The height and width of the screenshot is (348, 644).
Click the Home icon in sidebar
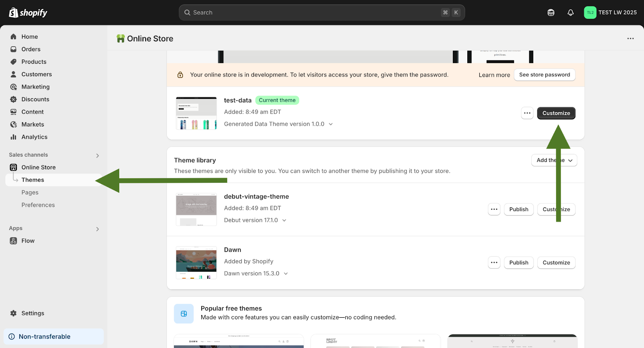coord(14,37)
